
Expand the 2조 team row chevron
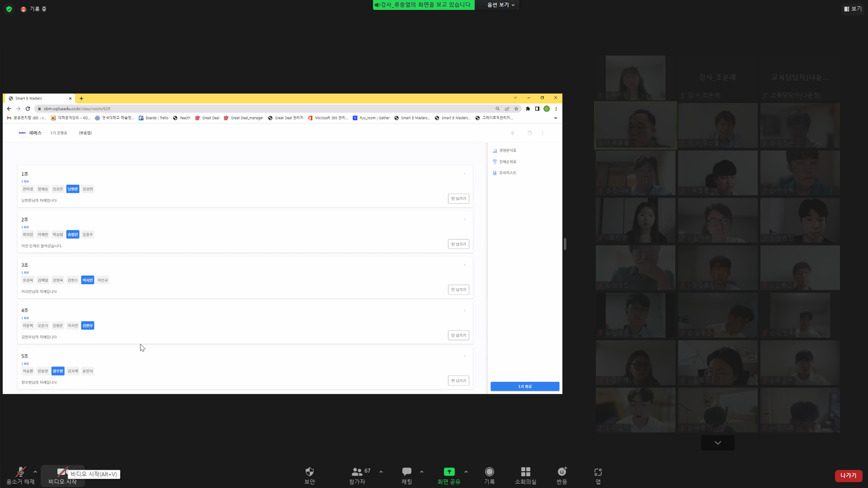point(465,219)
